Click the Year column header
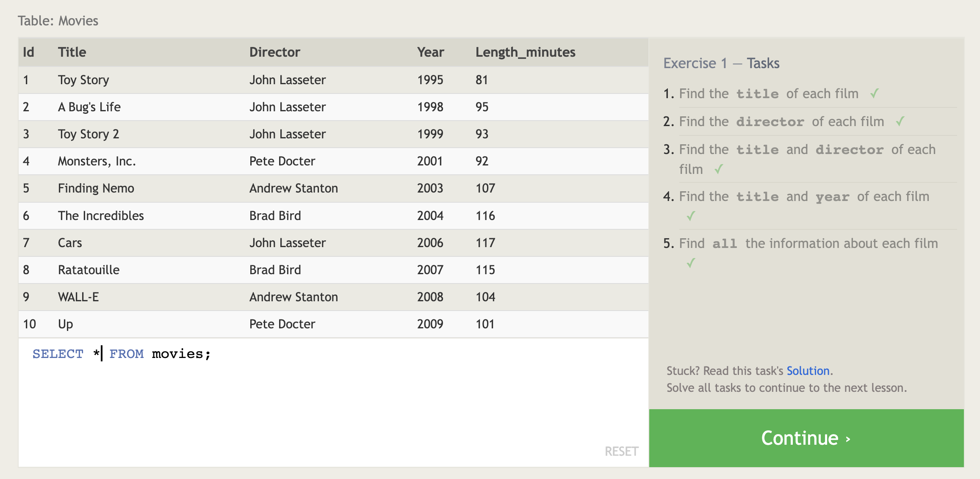 pyautogui.click(x=430, y=52)
